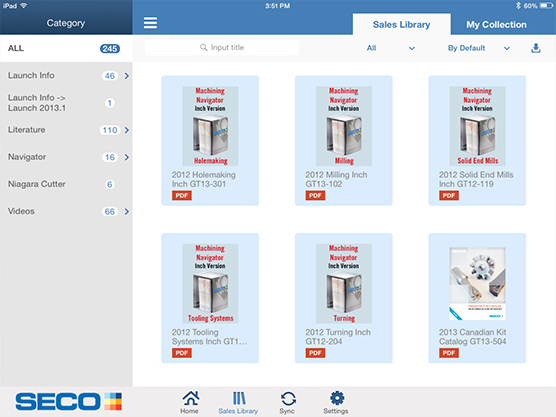Select the ALL category row

(x=66, y=48)
